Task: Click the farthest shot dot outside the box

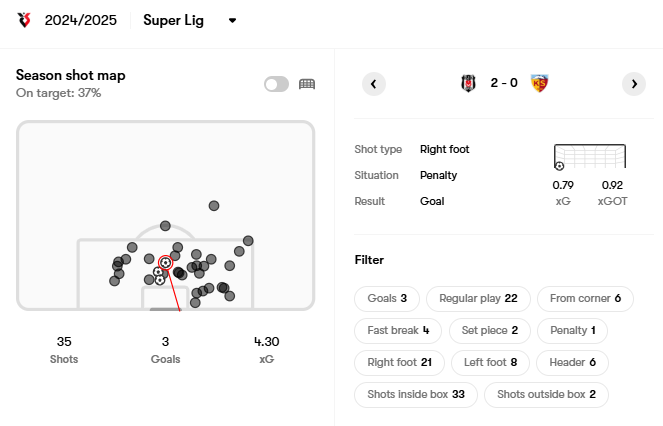Action: click(x=214, y=206)
